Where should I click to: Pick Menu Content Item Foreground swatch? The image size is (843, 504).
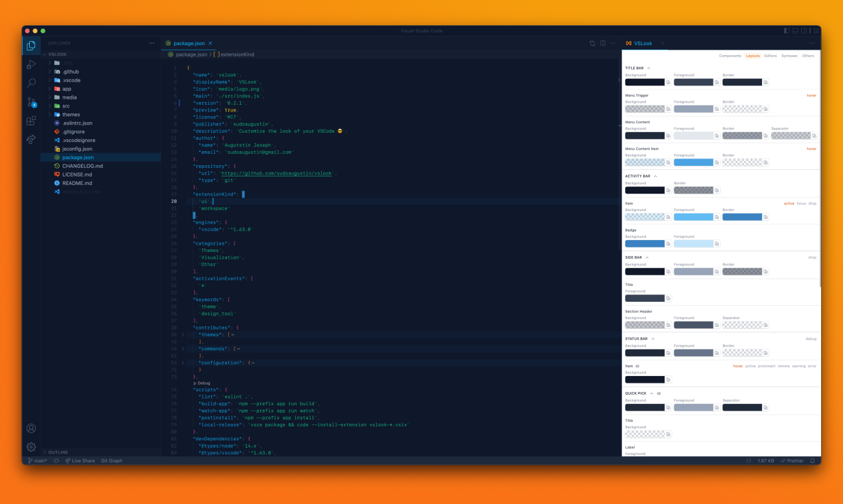pyautogui.click(x=694, y=162)
